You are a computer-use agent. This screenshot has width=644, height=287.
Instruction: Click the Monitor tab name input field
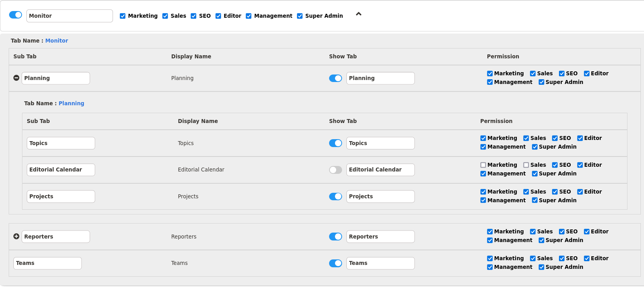(x=69, y=16)
